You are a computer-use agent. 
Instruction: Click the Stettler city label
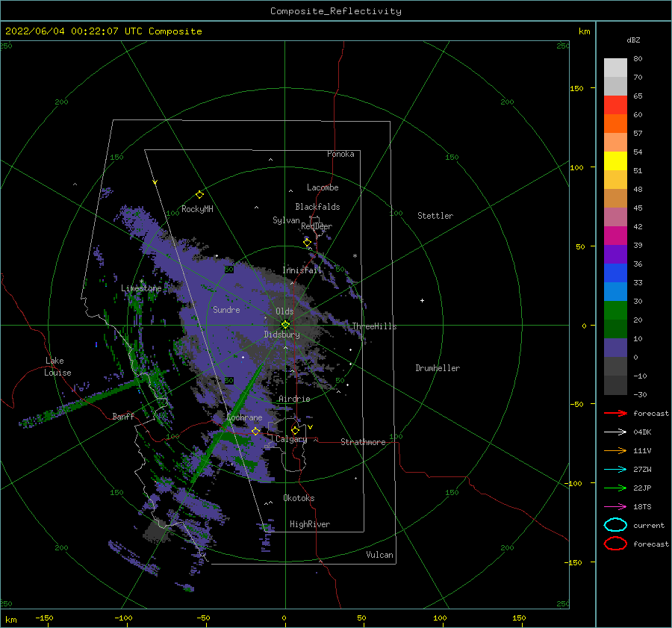[435, 216]
